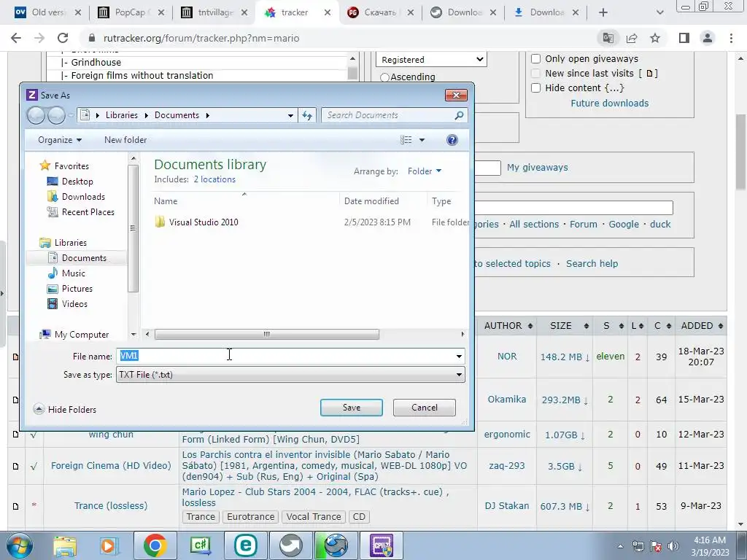747x560 pixels.
Task: Select Desktop in Favorites
Action: (x=77, y=182)
